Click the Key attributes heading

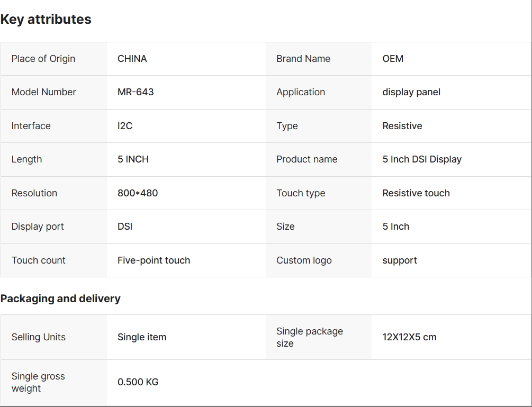(x=46, y=20)
